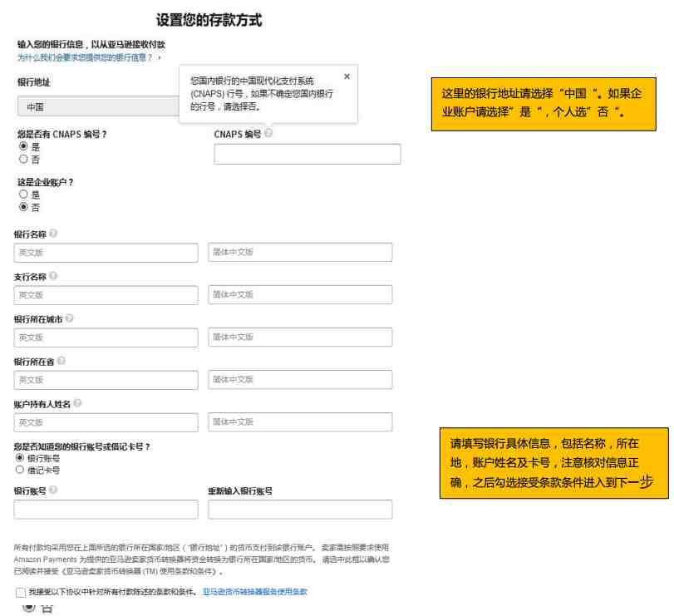Click the 银行名称 简体中文版 input field

click(301, 253)
